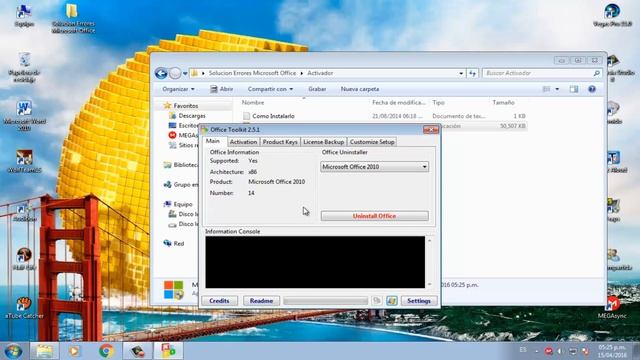
Task: Close the Office Toolkit 2.5.1 window
Action: 430,130
